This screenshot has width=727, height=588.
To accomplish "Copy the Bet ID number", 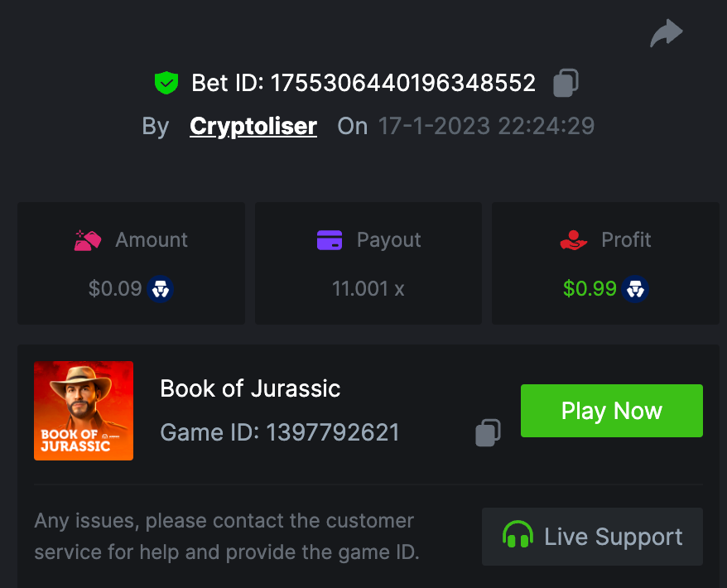I will (566, 82).
